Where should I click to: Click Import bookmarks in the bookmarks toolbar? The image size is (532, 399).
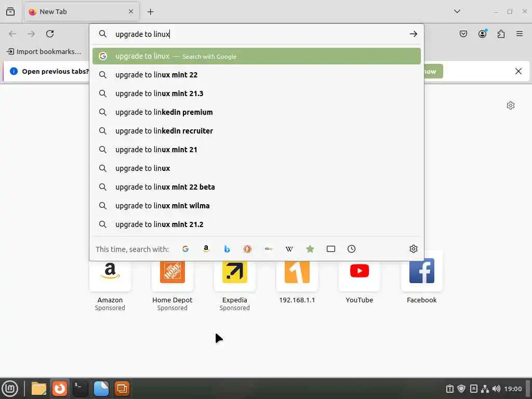(x=44, y=51)
